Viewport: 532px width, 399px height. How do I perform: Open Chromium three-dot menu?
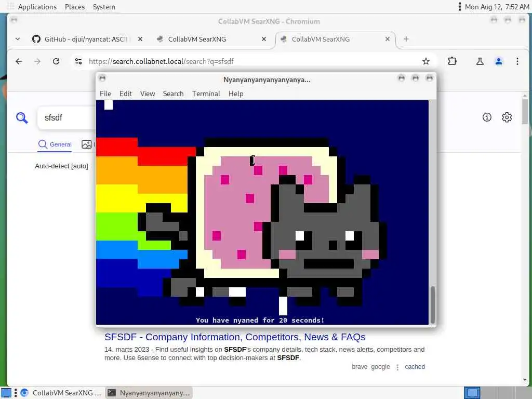click(517, 61)
